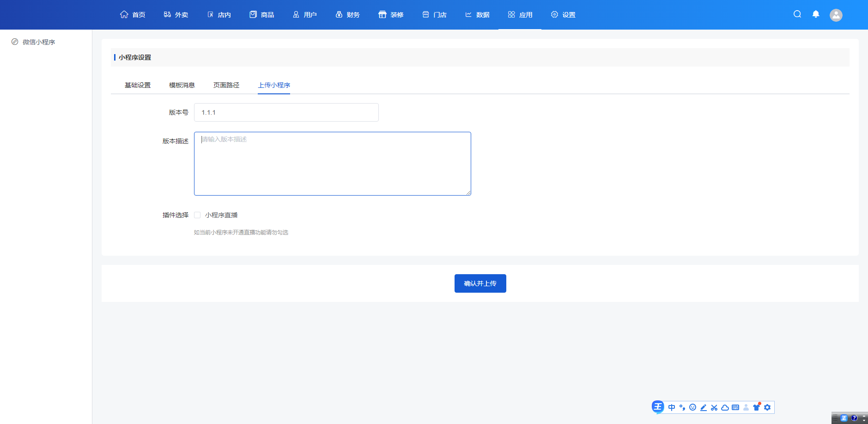
Task: Open IME toolbar settings gear
Action: point(767,407)
